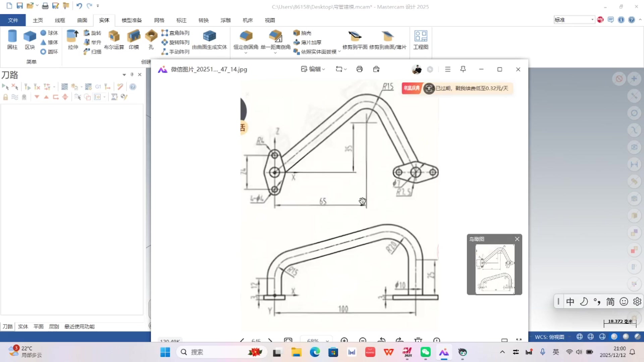Switch to the 层别 tab in manager panel
The width and height of the screenshot is (644, 362).
click(54, 326)
